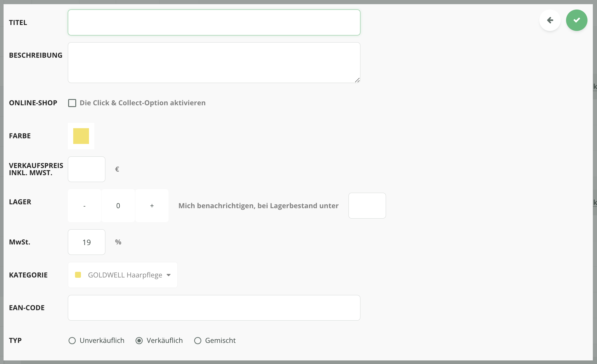The height and width of the screenshot is (364, 597).
Task: Click the Lager quantity field showing 0
Action: pos(118,206)
